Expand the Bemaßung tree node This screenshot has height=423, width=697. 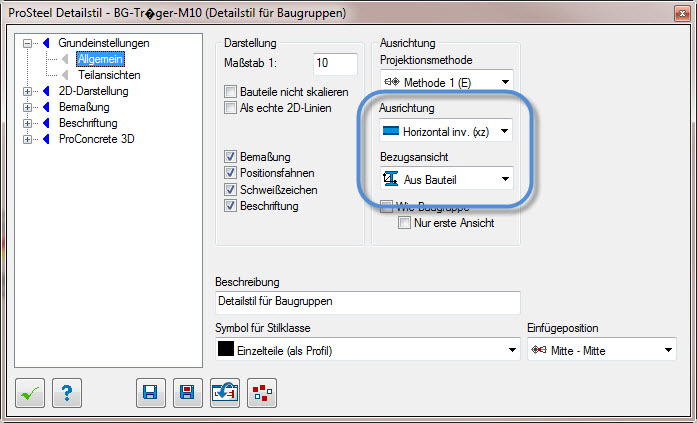(28, 108)
